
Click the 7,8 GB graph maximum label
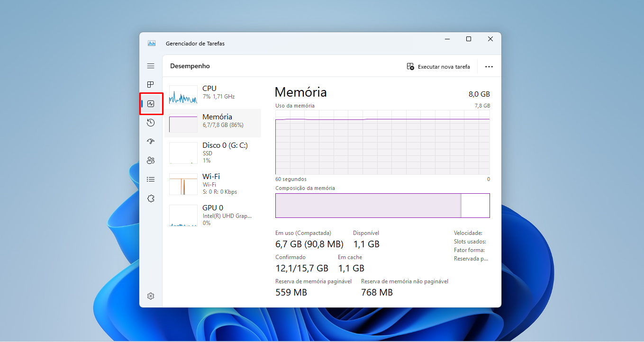coord(482,106)
